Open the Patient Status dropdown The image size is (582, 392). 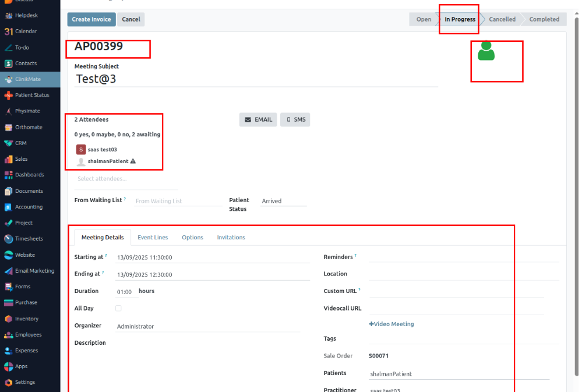coord(283,201)
